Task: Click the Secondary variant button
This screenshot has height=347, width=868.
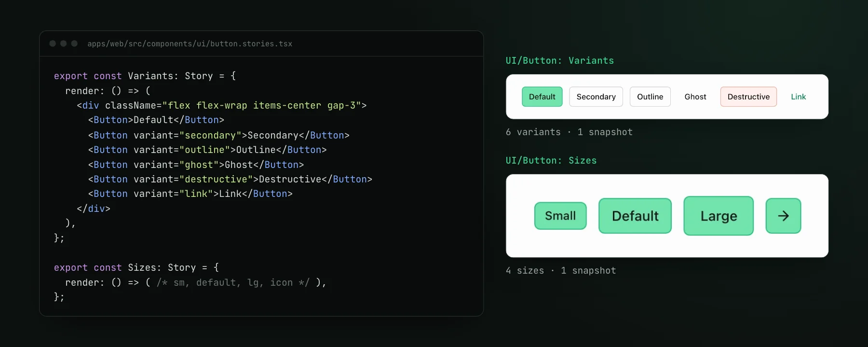Action: point(596,97)
